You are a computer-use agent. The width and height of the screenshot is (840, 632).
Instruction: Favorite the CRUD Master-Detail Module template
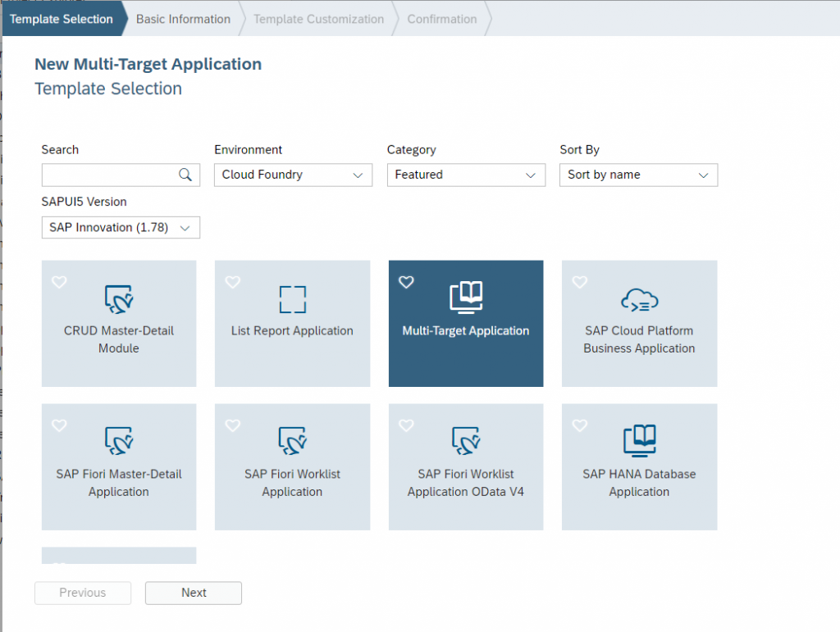tap(59, 282)
